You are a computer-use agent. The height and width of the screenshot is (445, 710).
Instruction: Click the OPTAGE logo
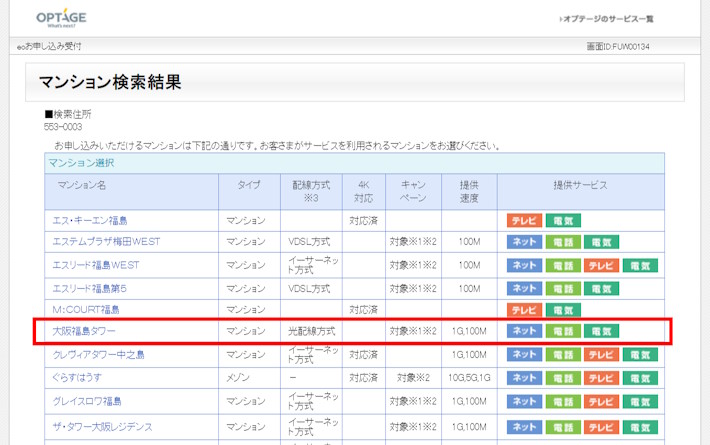[61, 18]
